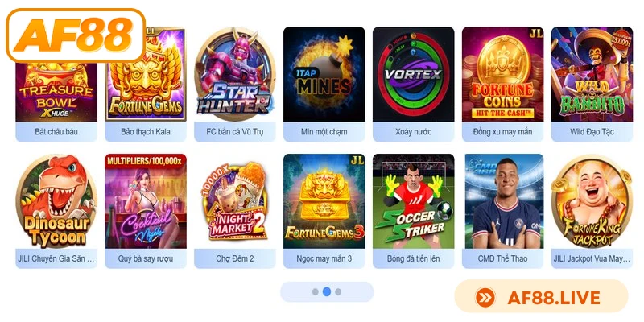The image size is (644, 322).
Task: Click the "Xoáy nước" game label
Action: click(413, 132)
